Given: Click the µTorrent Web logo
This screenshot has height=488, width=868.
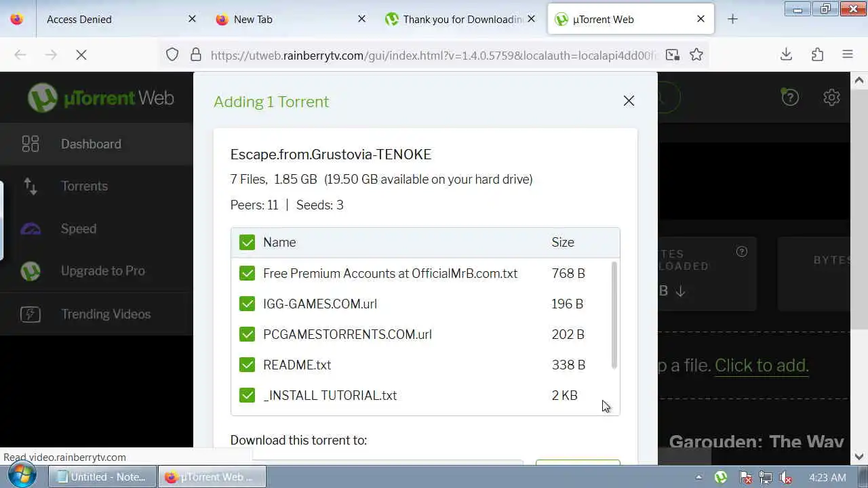Looking at the screenshot, I should click(100, 98).
